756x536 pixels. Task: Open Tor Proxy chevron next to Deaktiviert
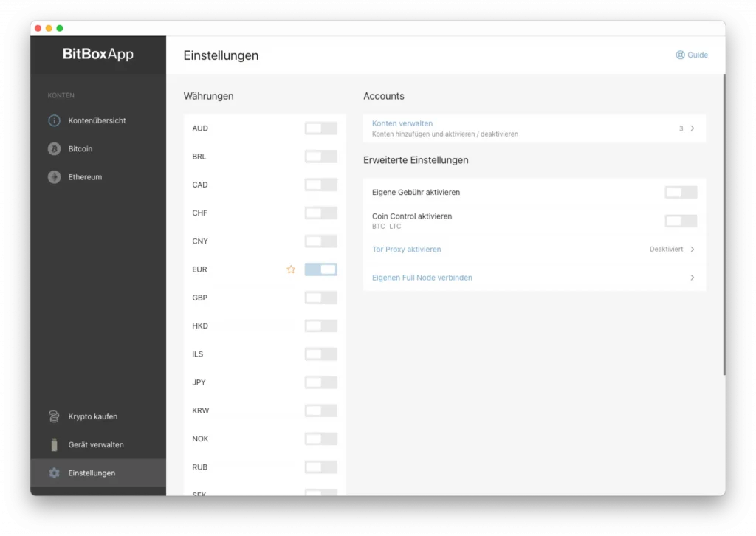(692, 250)
